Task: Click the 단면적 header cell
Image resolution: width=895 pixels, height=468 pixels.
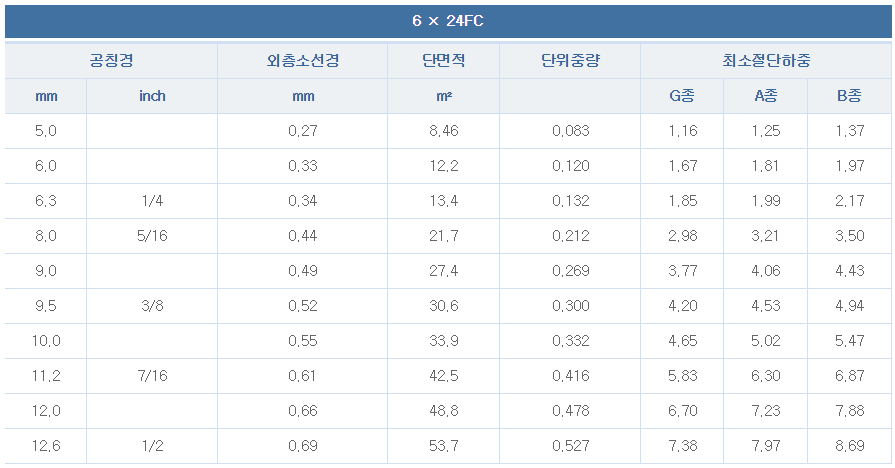Action: pos(444,60)
